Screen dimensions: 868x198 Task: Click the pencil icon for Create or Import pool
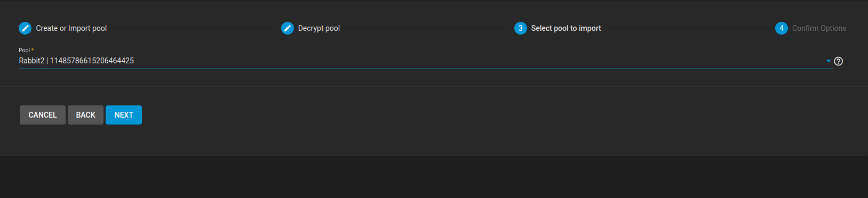click(x=25, y=28)
